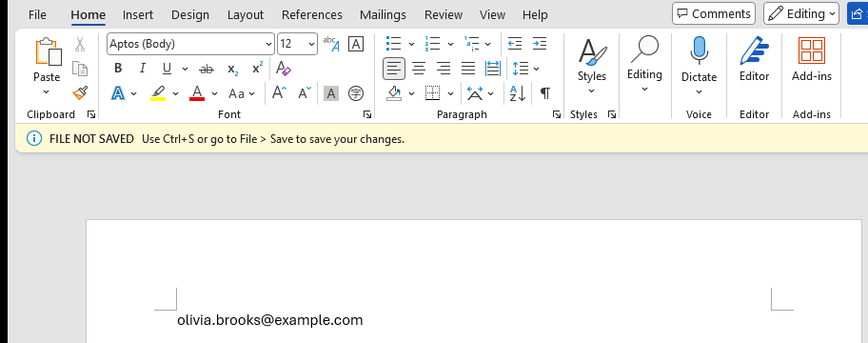Screen dimensions: 868x343
Task: Click the olivia.brooks@example.com text
Action: 270,320
